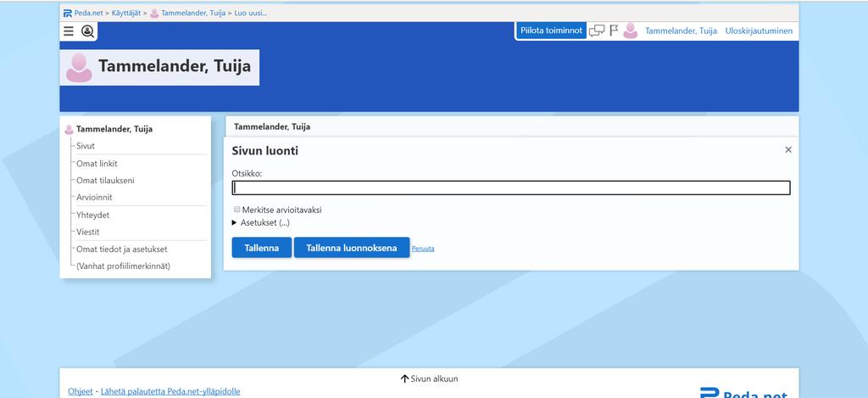Open Peda.net breadcrumb link
This screenshot has width=868, height=398.
coord(88,13)
